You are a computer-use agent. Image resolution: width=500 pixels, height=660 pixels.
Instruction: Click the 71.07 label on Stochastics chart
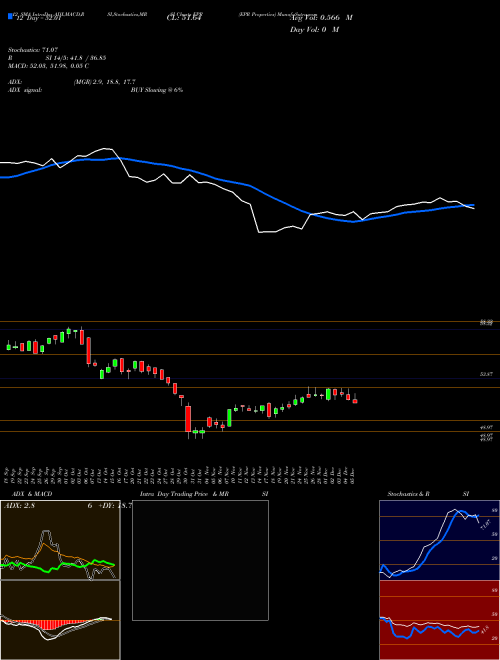(x=485, y=525)
